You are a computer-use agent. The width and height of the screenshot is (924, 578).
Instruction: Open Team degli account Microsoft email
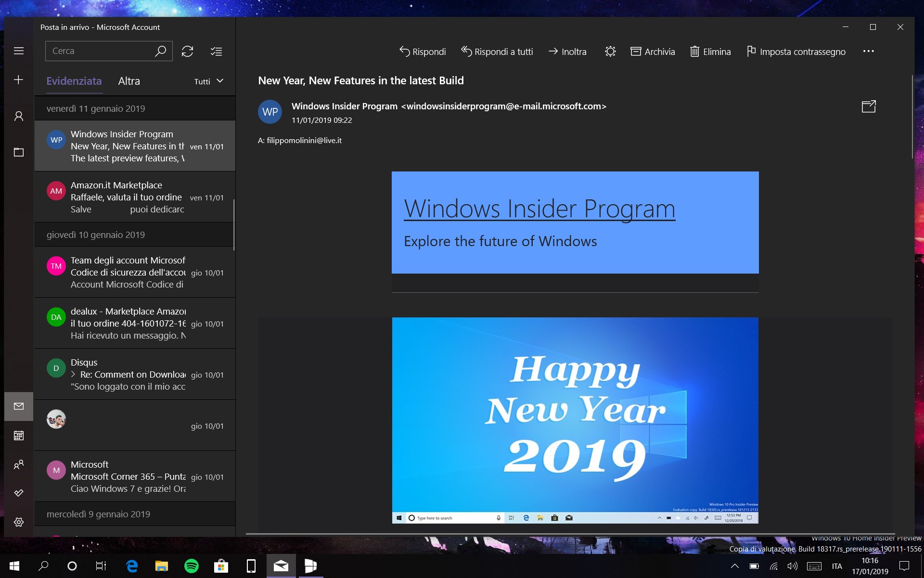pos(135,272)
